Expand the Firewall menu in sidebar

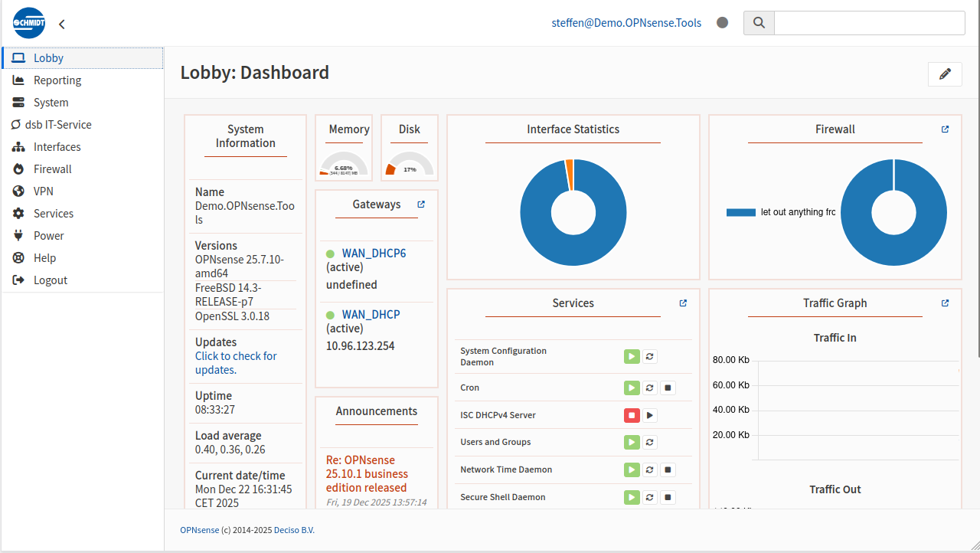click(52, 169)
